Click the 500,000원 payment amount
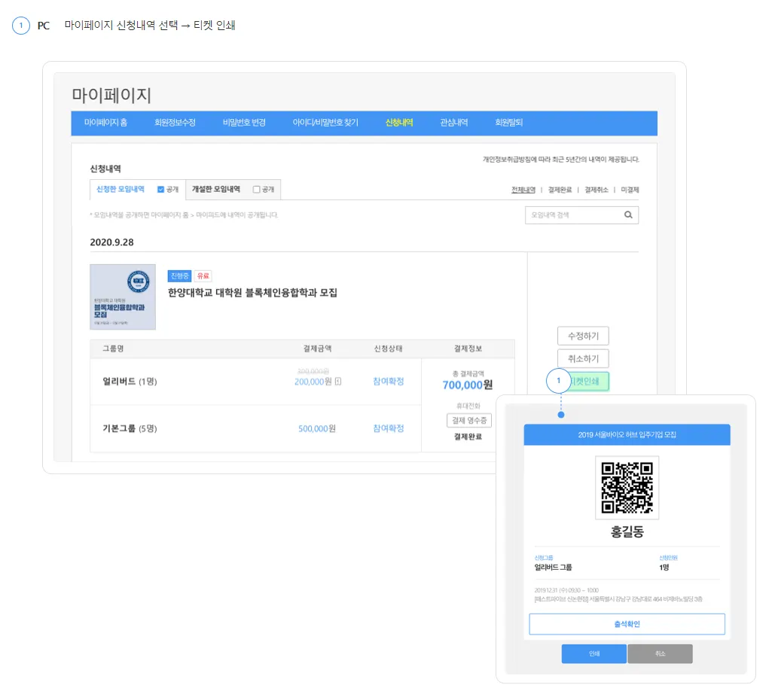775x700 pixels. point(317,428)
